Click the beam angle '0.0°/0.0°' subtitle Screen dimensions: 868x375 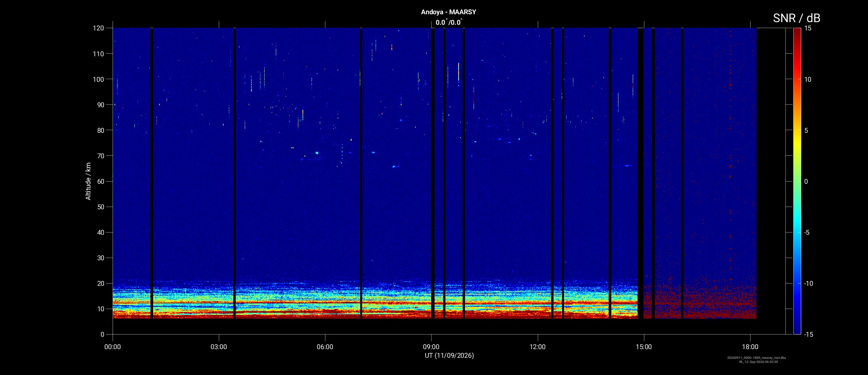[449, 22]
